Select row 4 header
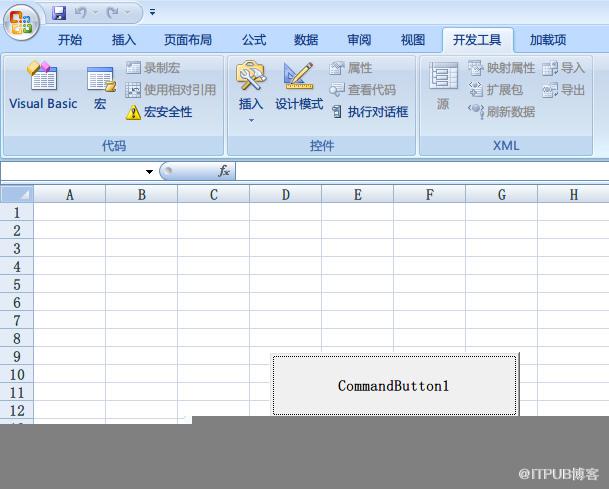The image size is (609, 489). click(x=17, y=266)
